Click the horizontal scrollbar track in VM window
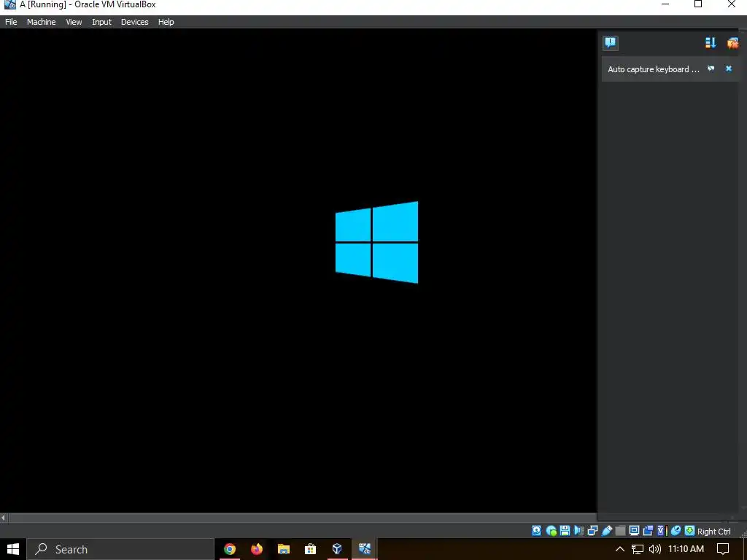 [302, 518]
